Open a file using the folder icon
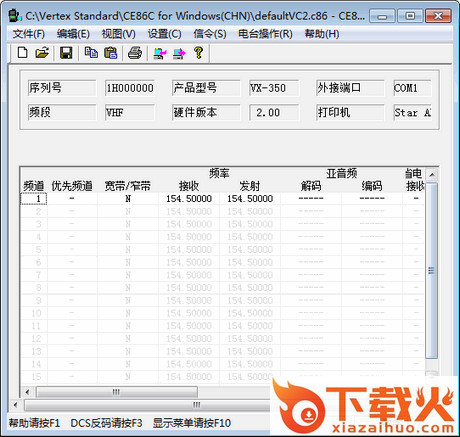460x437 pixels. (x=42, y=53)
